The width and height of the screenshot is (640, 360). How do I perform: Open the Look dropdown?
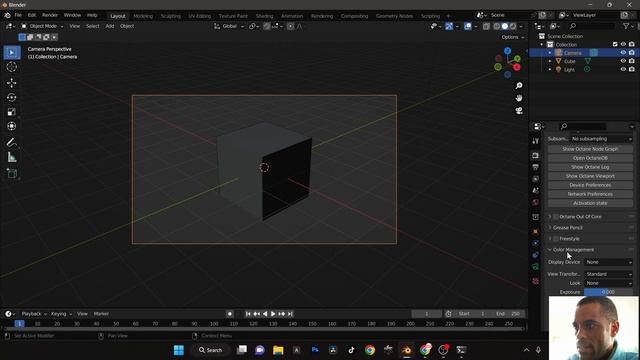(609, 283)
